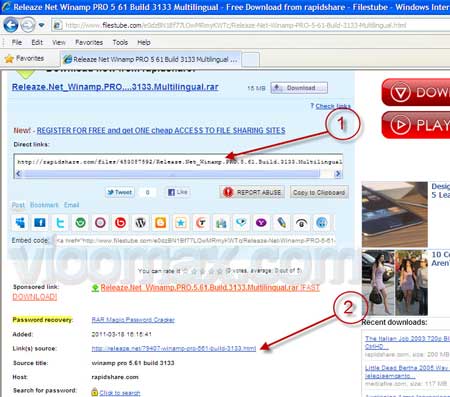
Task: Share via the Windows Live Messenger icon
Action: 20,223
